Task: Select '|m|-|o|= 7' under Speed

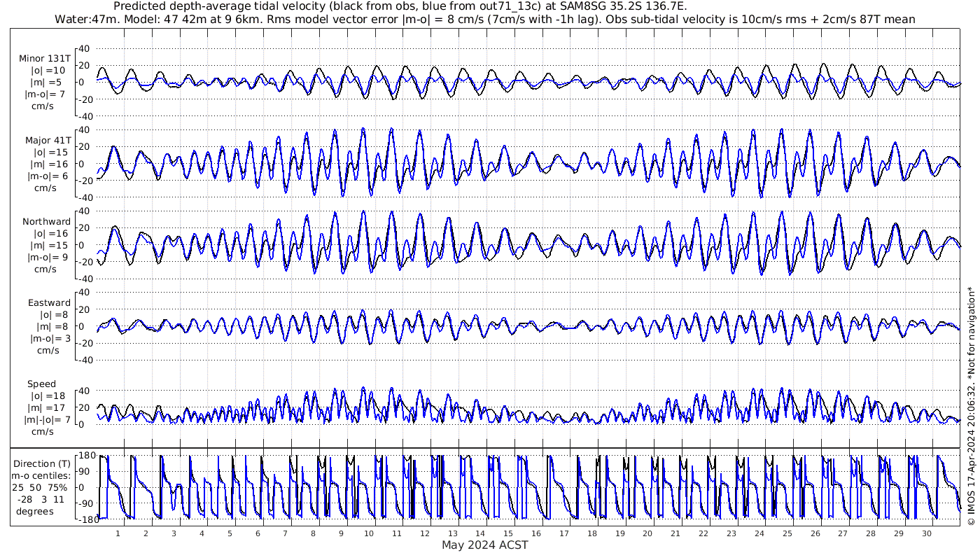Action: pos(46,419)
